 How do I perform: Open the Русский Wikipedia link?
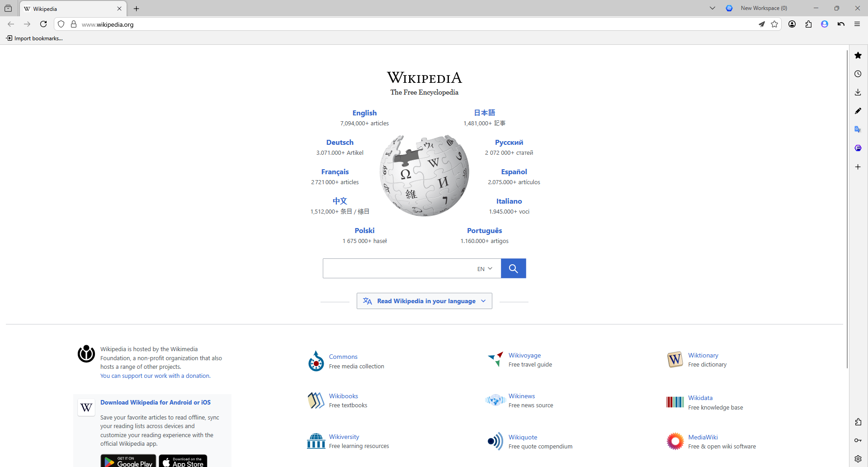509,143
